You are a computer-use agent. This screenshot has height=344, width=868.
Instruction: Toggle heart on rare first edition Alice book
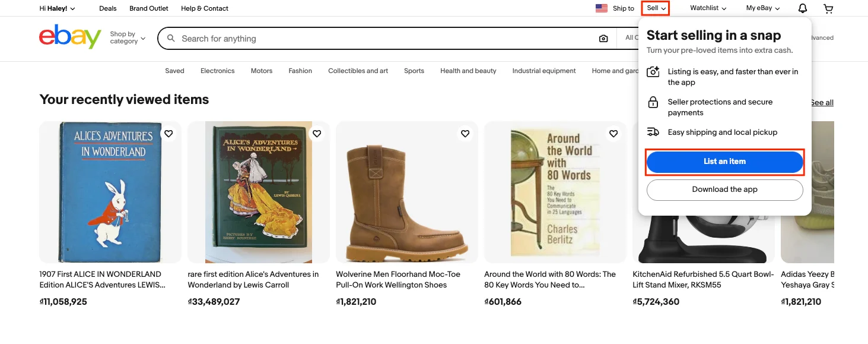(317, 134)
